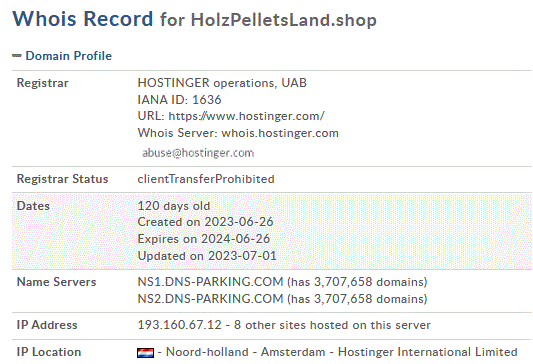Click the abuse@hostinger.com email address

(198, 153)
